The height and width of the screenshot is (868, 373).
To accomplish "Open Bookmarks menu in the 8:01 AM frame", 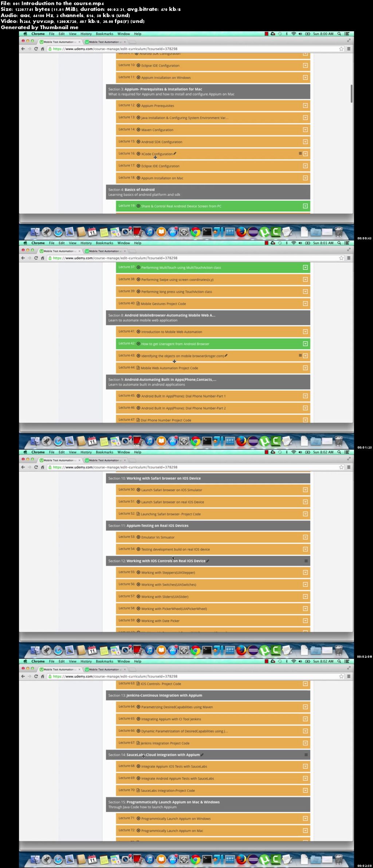I will (105, 243).
